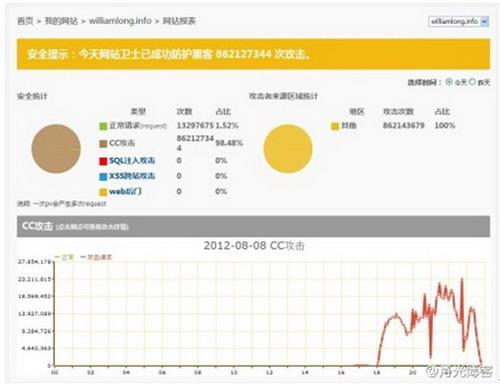Click the chart title 2012-08-08 CC攻击
Image resolution: width=500 pixels, height=386 pixels.
click(254, 246)
